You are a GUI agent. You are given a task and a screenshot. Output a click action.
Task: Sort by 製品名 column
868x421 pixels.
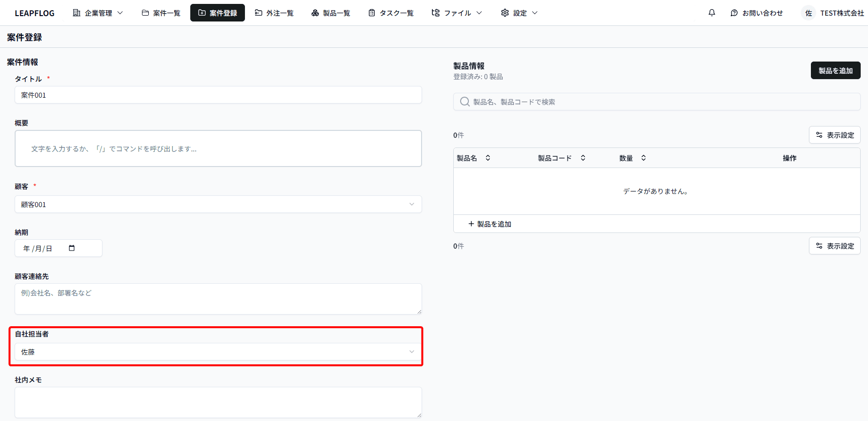point(473,158)
